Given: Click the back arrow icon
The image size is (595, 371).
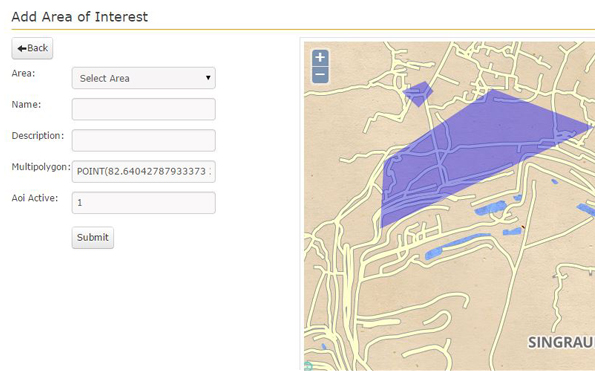Looking at the screenshot, I should (22, 49).
